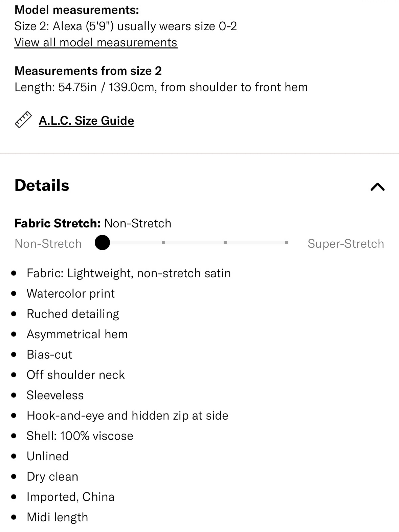The width and height of the screenshot is (399, 532).
Task: Click the Dry clean bullet item
Action: coord(52,476)
